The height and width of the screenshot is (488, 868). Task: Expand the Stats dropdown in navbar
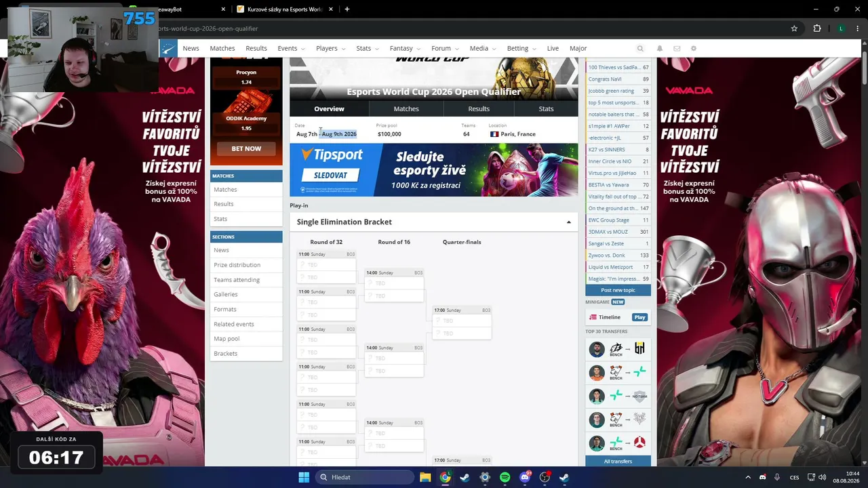click(x=367, y=49)
